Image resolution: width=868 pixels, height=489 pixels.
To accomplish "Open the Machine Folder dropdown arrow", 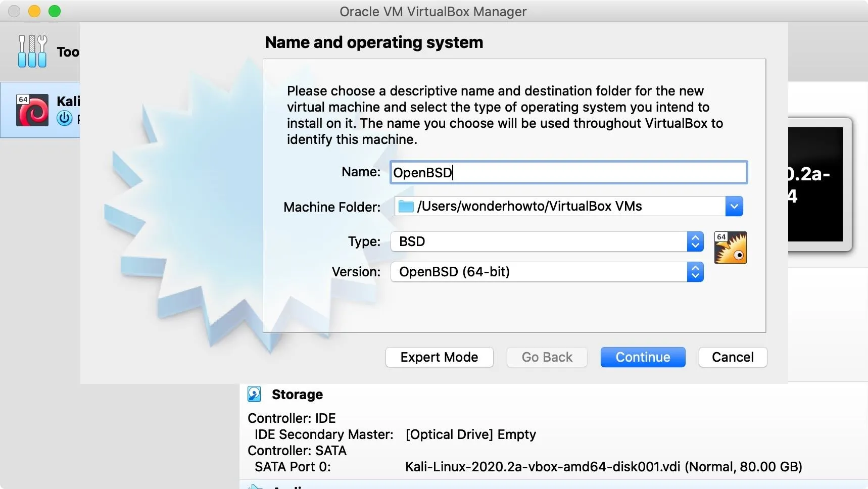I will (734, 206).
